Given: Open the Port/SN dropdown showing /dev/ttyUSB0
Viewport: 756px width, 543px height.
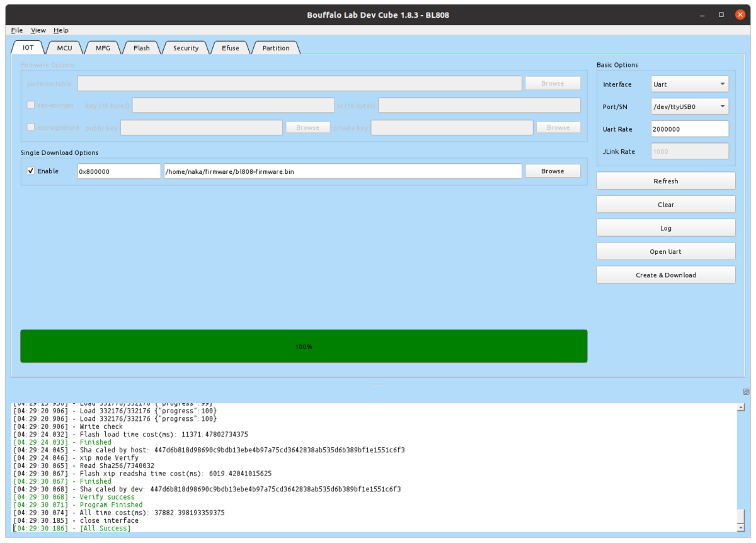Looking at the screenshot, I should point(689,107).
